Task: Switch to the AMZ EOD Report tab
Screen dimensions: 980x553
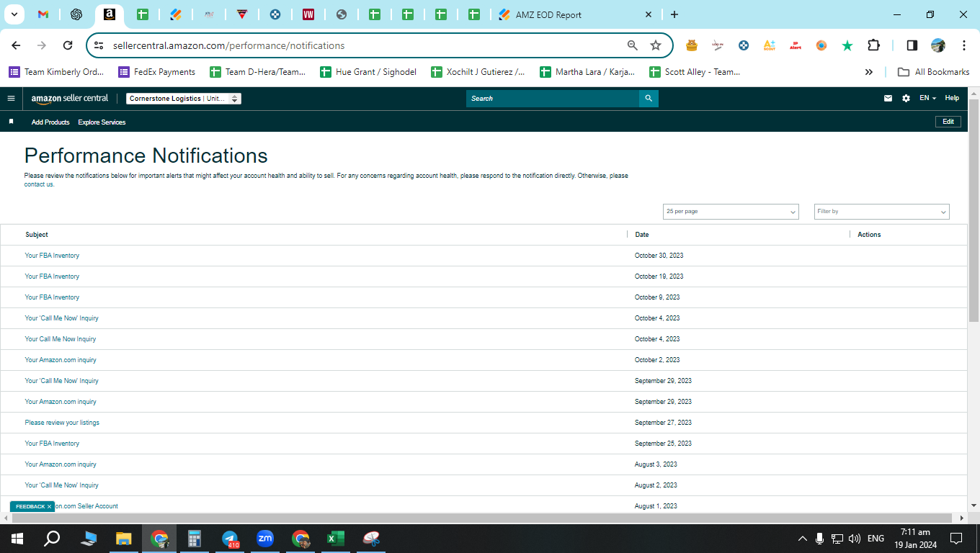Action: pyautogui.click(x=576, y=14)
